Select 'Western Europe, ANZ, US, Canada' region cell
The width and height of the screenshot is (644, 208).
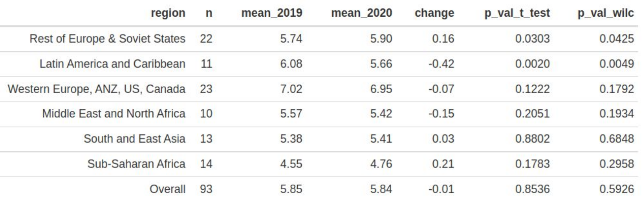coord(96,89)
